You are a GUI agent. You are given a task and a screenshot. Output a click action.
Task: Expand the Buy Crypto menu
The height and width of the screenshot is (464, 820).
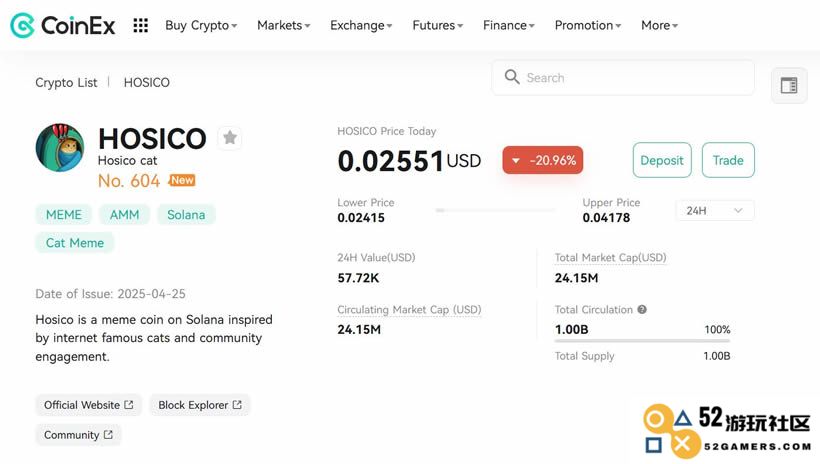201,25
